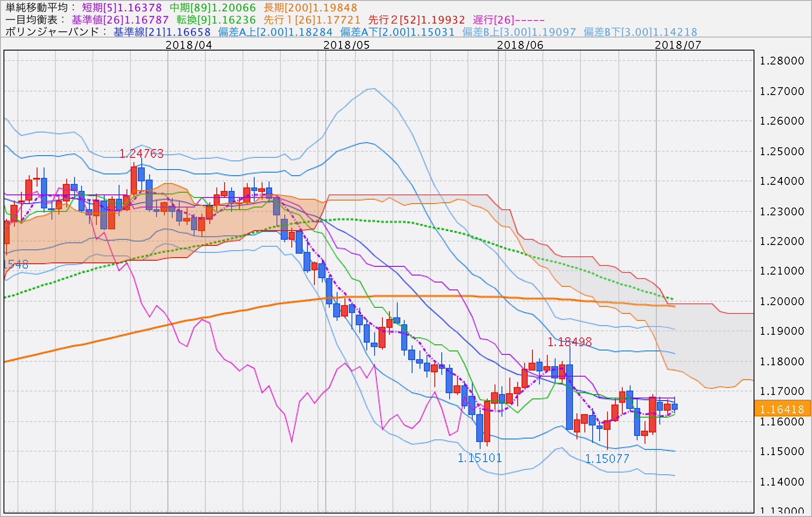The height and width of the screenshot is (517, 812).
Task: Click the low price annotation 1.15101
Action: point(480,458)
